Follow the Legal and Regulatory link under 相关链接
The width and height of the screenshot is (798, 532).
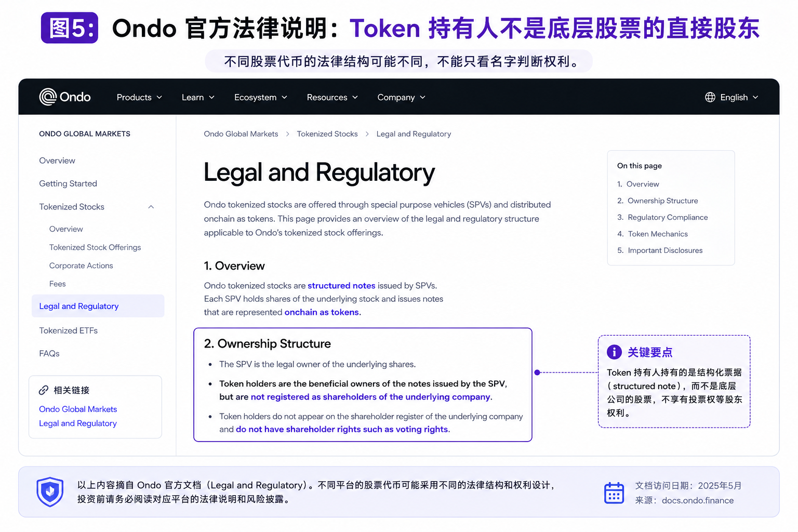click(x=78, y=423)
